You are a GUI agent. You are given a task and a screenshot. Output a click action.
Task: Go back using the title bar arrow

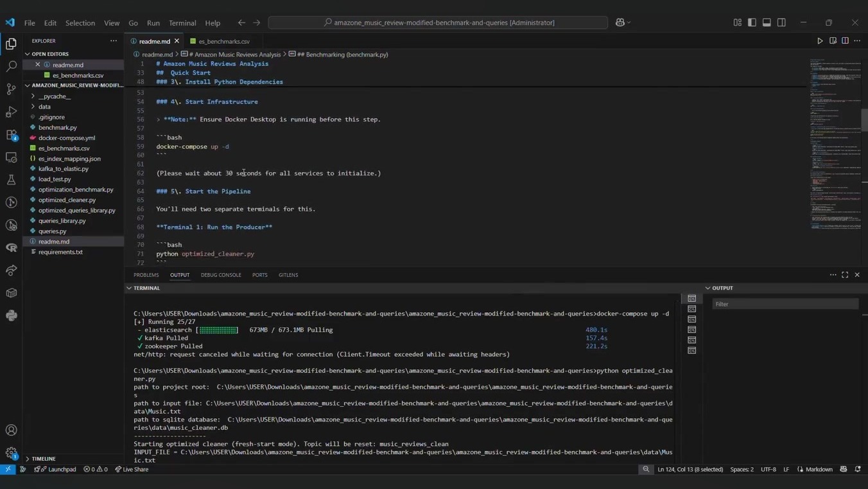click(x=241, y=22)
